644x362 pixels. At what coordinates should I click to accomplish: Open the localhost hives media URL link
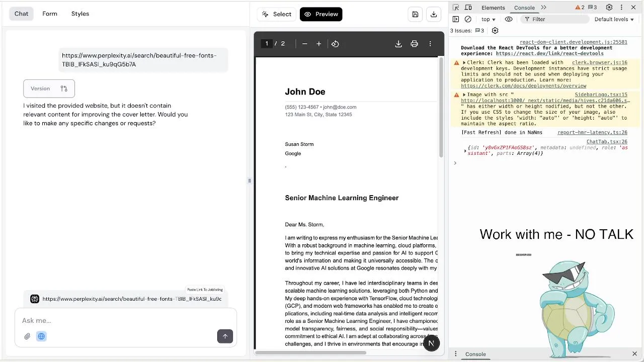545,101
